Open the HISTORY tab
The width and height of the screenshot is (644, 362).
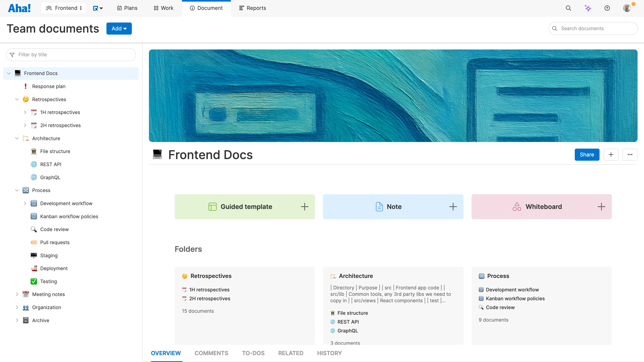pos(329,353)
